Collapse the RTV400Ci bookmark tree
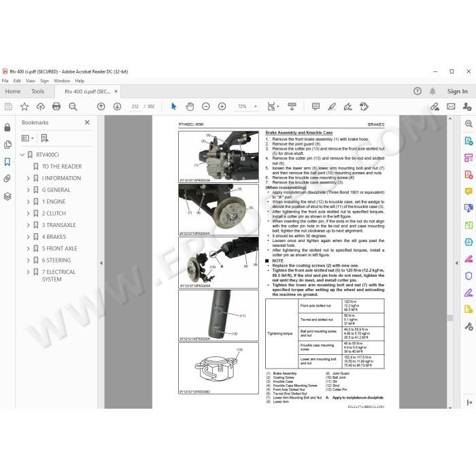The width and height of the screenshot is (476, 476). (22, 155)
